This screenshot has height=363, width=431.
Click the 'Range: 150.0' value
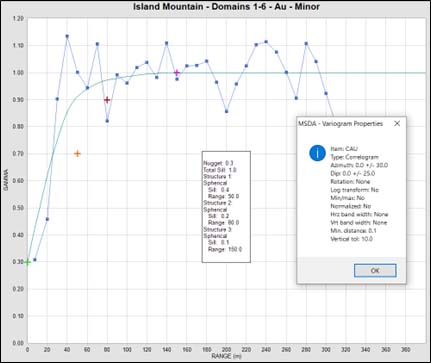[x=225, y=249]
